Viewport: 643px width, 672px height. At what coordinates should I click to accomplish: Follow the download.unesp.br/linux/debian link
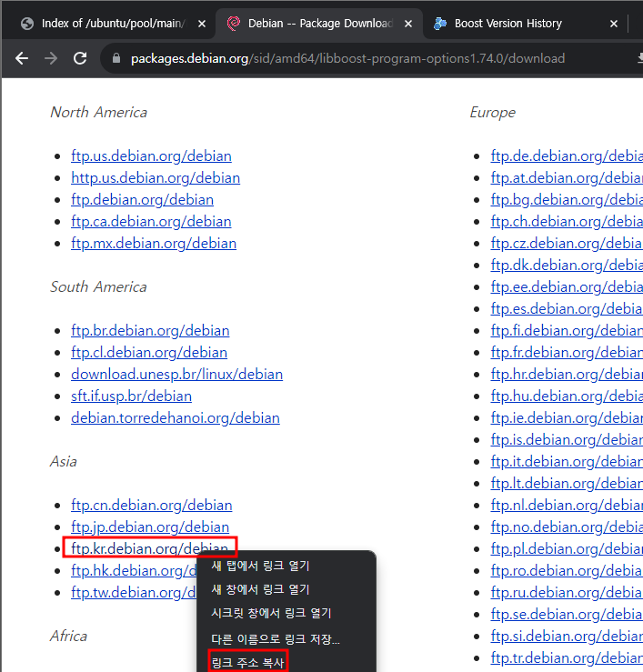(x=176, y=375)
